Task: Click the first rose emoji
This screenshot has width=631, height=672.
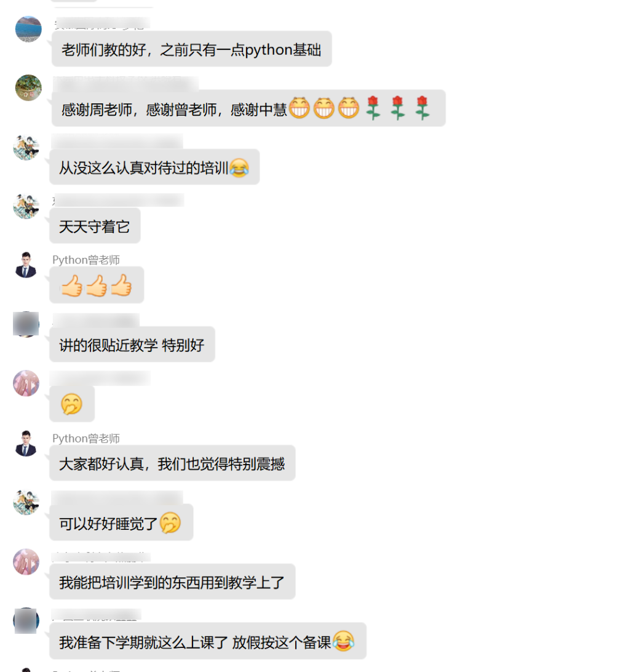Action: pos(373,108)
